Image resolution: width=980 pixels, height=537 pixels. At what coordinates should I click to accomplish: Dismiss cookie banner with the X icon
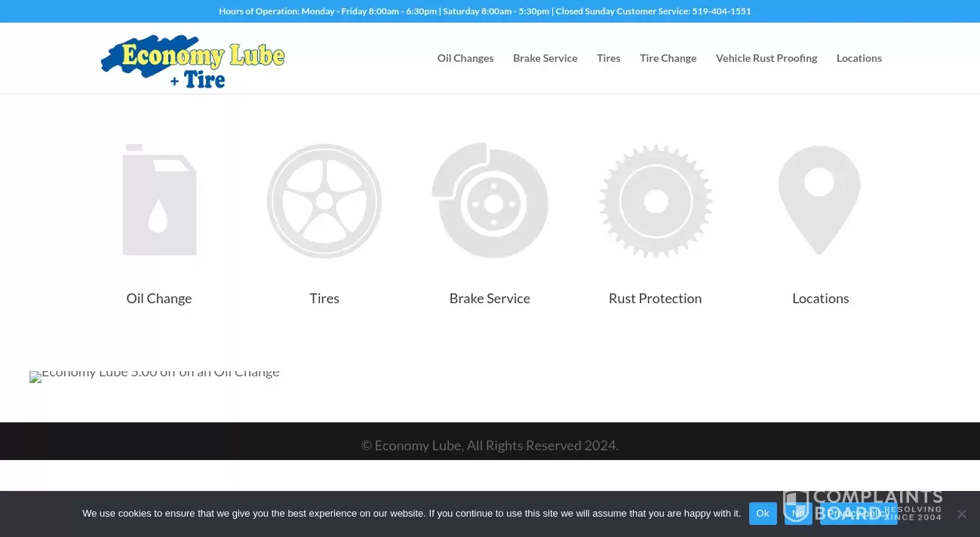pyautogui.click(x=961, y=514)
